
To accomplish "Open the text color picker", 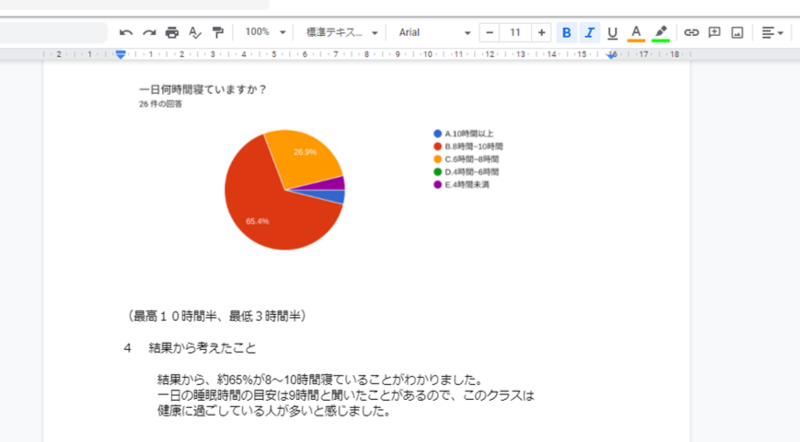I will coord(636,33).
